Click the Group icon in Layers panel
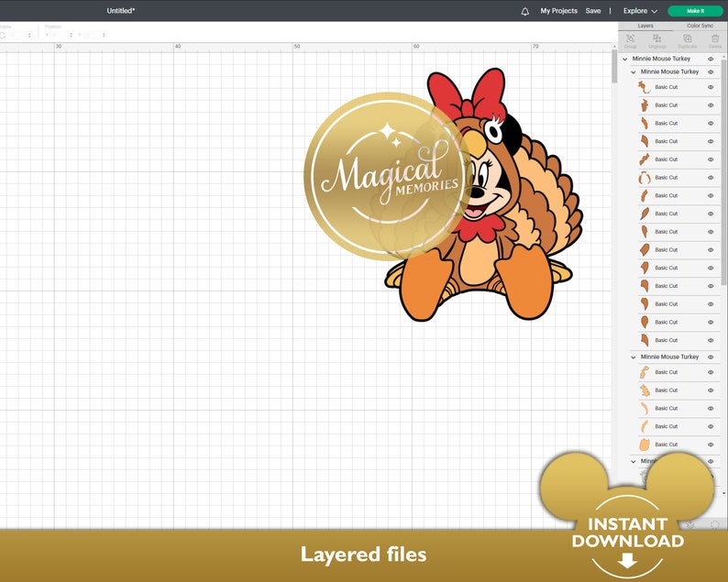This screenshot has width=728, height=582. tap(630, 40)
